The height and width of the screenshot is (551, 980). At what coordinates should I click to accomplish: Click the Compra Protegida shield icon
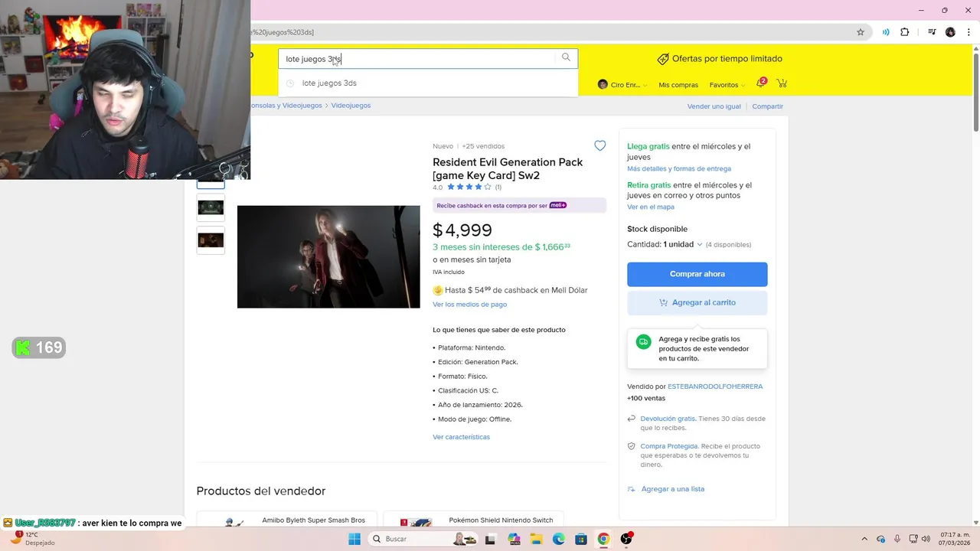tap(632, 446)
